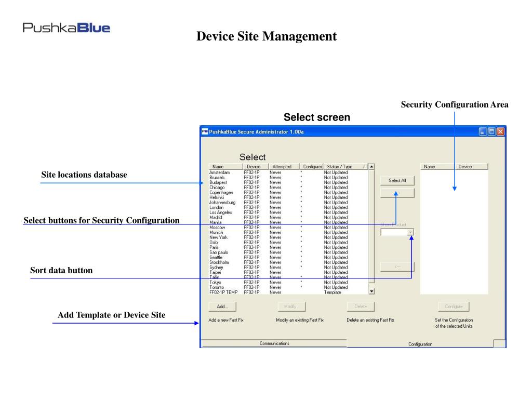The height and width of the screenshot is (399, 532).
Task: Switch to the Communications tab
Action: click(x=274, y=343)
